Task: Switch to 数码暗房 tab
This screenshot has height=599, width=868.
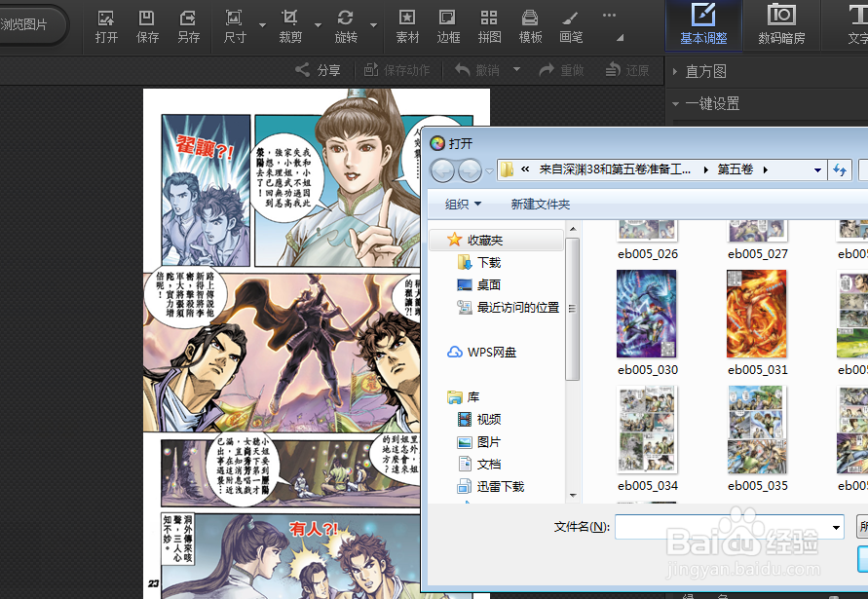Action: click(x=781, y=24)
